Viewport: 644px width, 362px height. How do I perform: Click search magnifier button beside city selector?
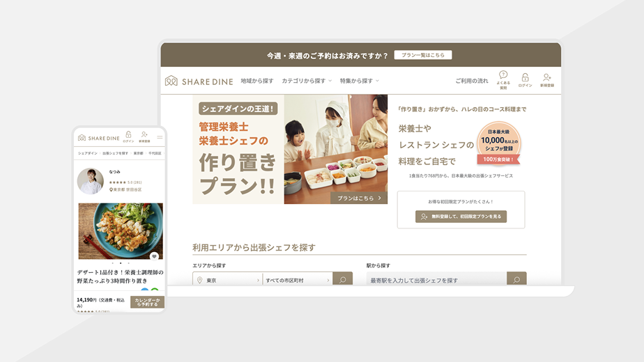coord(342,279)
